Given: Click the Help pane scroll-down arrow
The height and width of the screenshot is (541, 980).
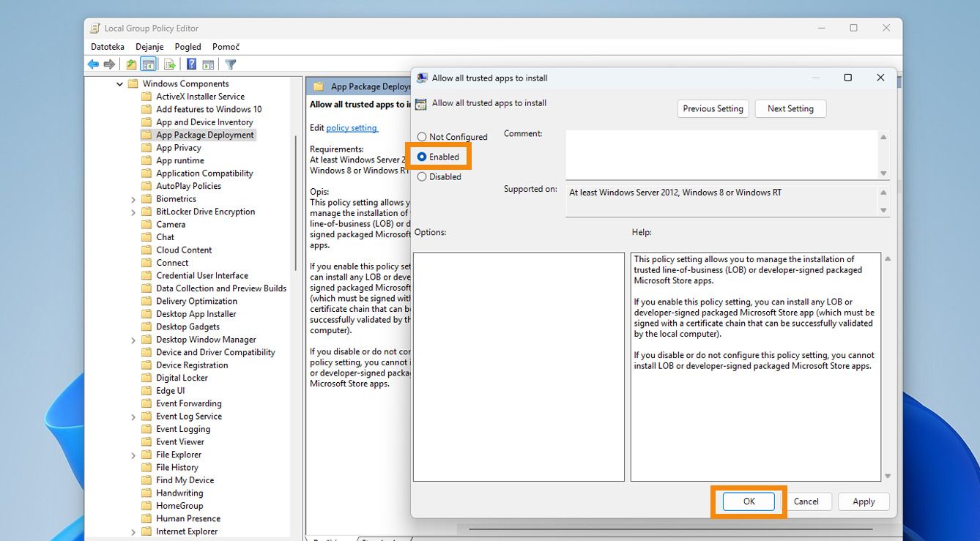Looking at the screenshot, I should (888, 476).
